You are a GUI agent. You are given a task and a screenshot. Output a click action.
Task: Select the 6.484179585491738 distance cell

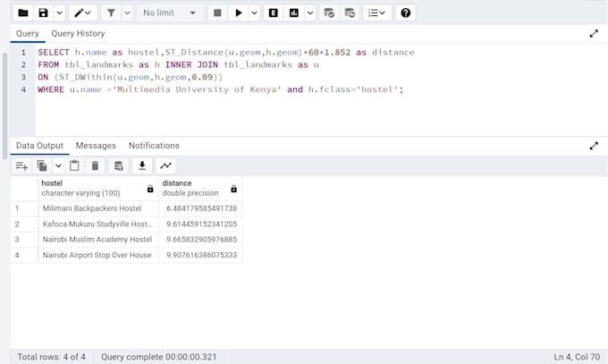pyautogui.click(x=200, y=208)
